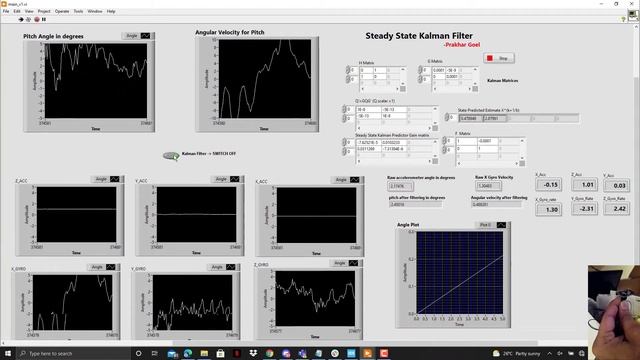Click Q matrix row index stepper
640x360 pixels.
click(x=344, y=109)
